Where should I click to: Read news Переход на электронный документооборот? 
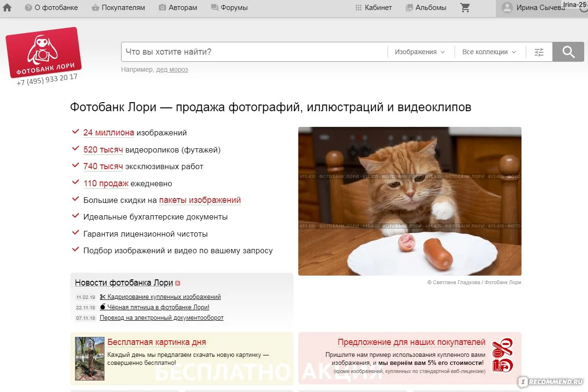point(161,318)
